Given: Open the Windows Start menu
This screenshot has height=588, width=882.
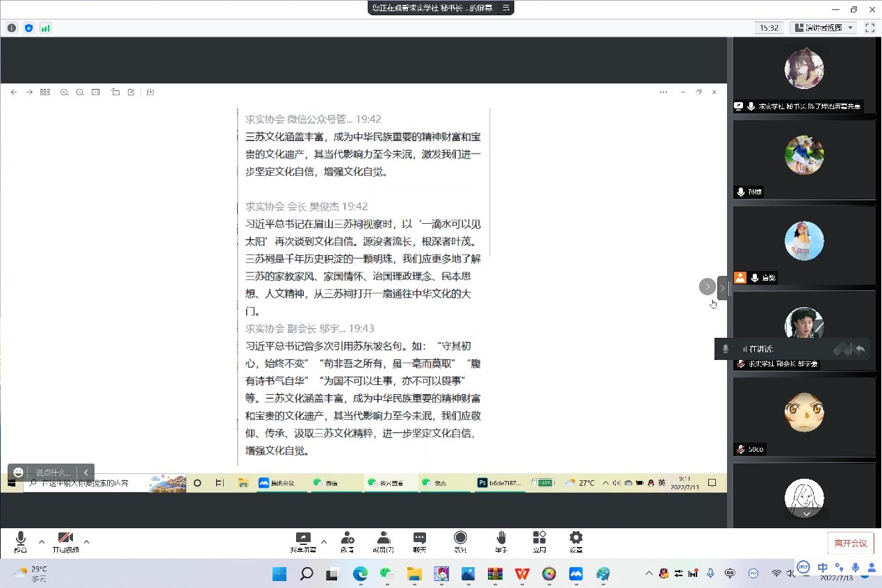Looking at the screenshot, I should pyautogui.click(x=279, y=574).
